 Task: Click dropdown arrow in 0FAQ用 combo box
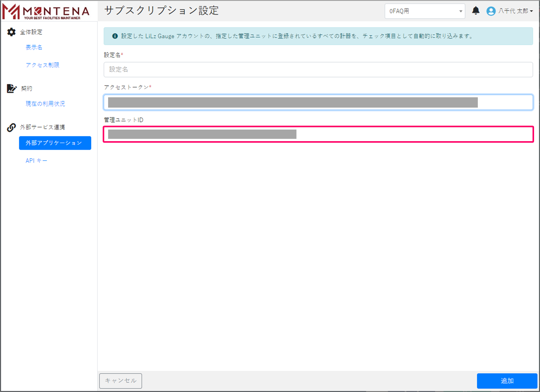coord(461,11)
